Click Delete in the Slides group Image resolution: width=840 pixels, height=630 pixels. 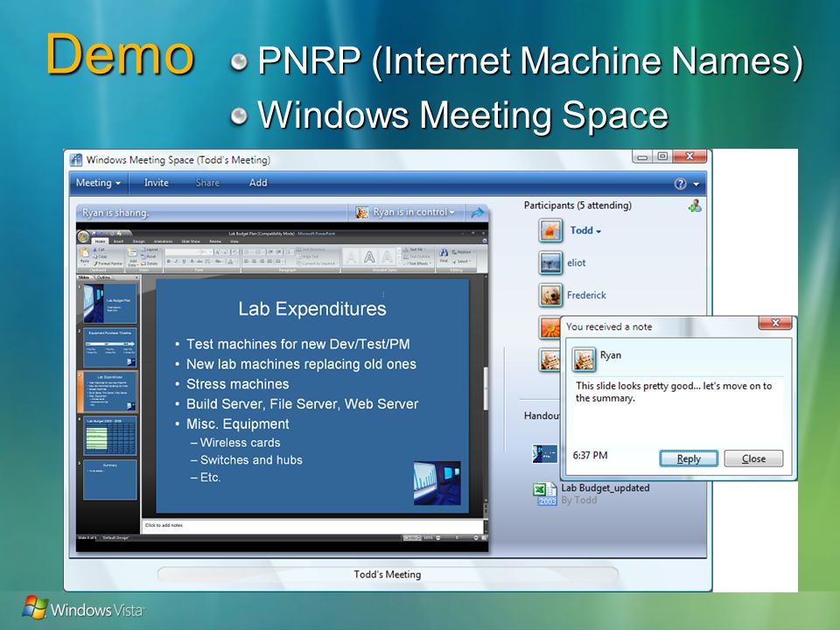[x=150, y=263]
